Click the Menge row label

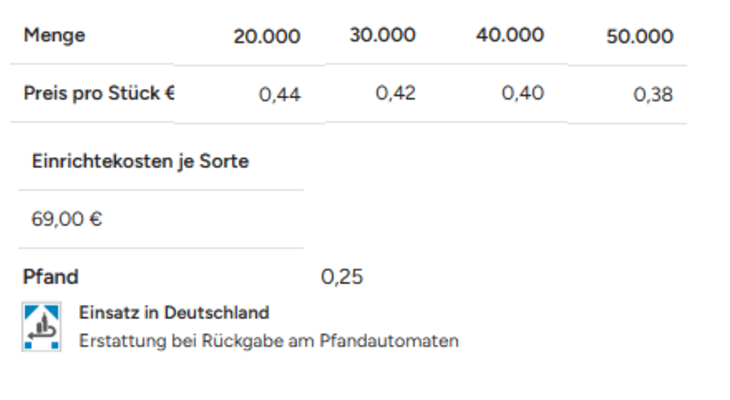click(x=54, y=35)
